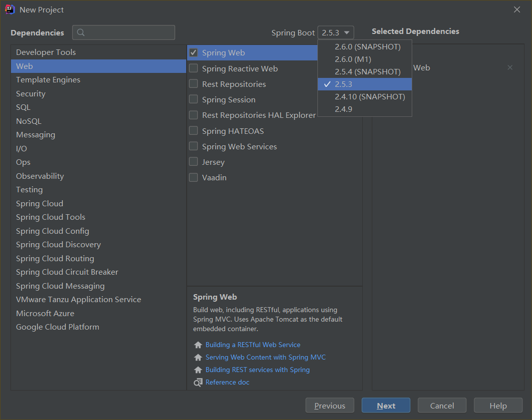
Task: Select version 2.6.0 (SNAPSHOT) from list
Action: [367, 47]
